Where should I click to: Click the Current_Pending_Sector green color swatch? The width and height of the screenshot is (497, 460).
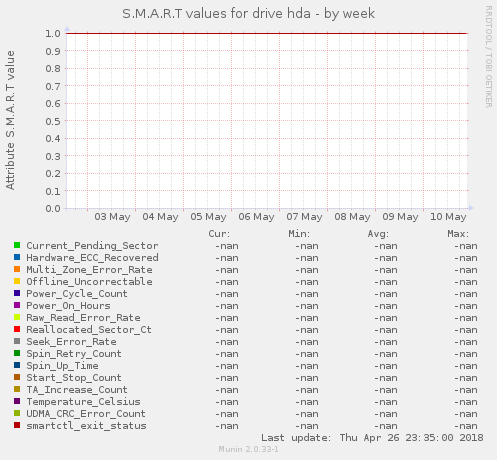[x=17, y=245]
